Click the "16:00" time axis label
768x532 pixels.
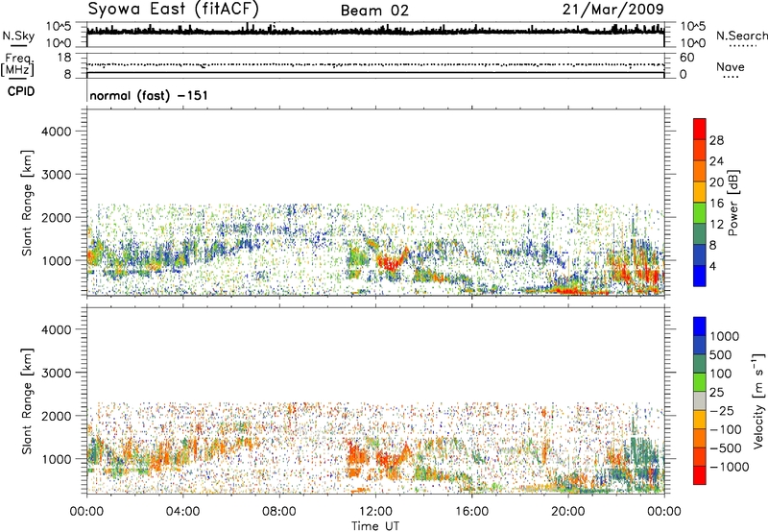[471, 512]
